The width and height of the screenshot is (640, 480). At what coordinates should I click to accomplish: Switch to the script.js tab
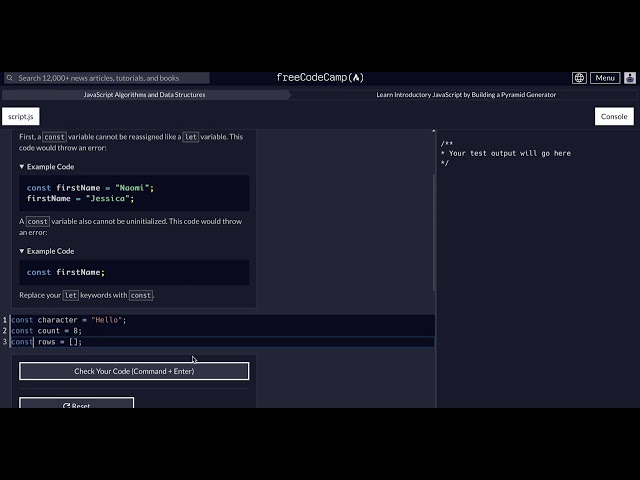coord(21,116)
